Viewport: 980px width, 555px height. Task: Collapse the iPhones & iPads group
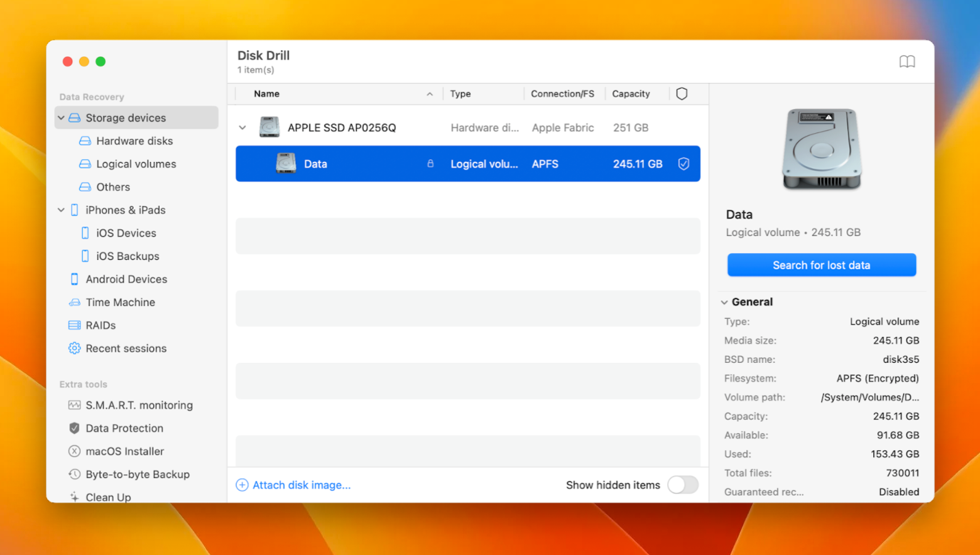[61, 210]
